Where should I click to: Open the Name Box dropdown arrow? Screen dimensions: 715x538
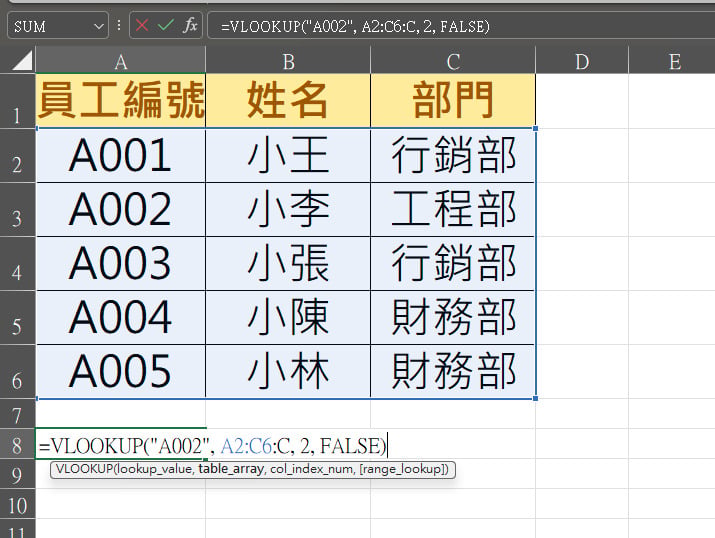pos(98,26)
